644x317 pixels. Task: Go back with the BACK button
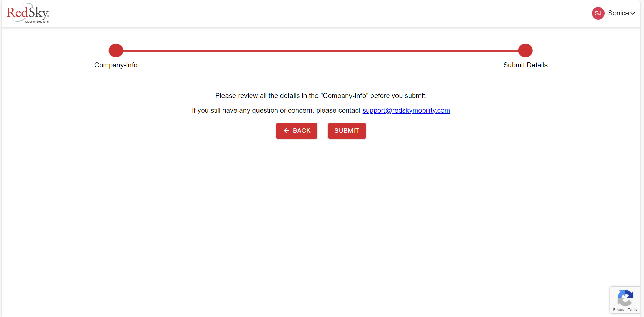pos(297,131)
